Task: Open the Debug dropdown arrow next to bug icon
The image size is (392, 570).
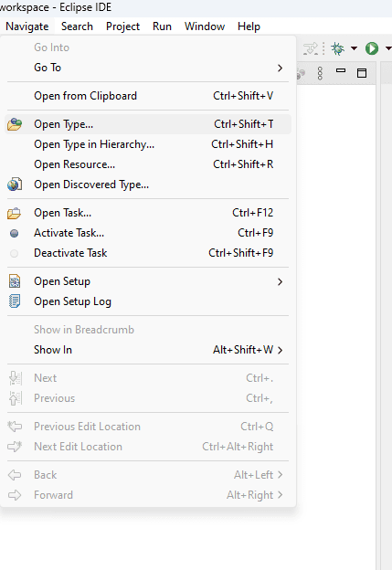Action: click(x=354, y=48)
